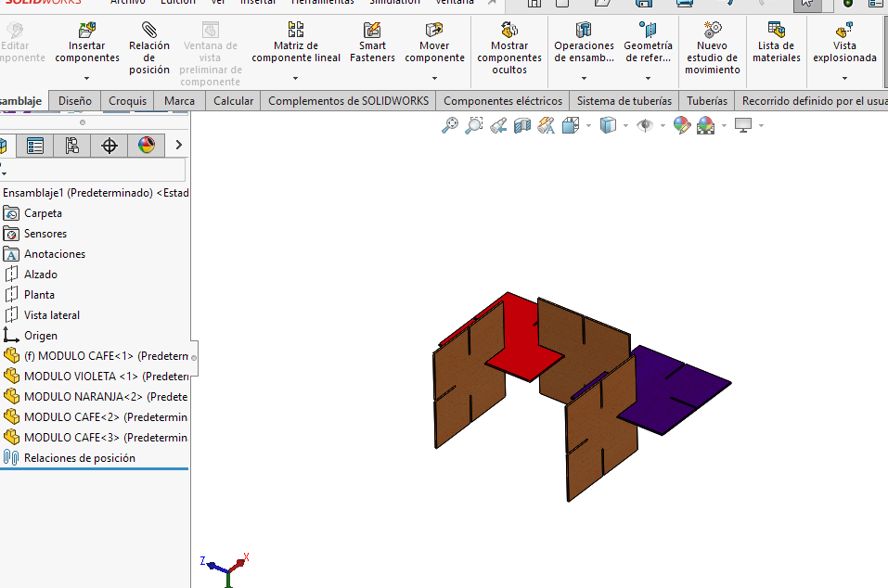Open View orientation dropdown arrow
Screen dimensions: 888x588
coord(588,125)
